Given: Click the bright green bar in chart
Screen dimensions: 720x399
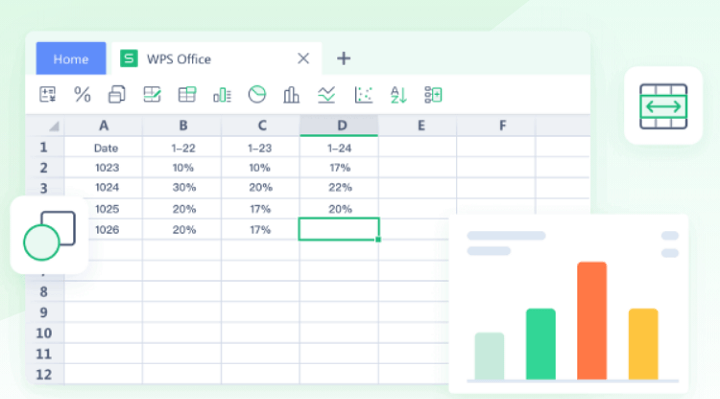Looking at the screenshot, I should [x=540, y=344].
